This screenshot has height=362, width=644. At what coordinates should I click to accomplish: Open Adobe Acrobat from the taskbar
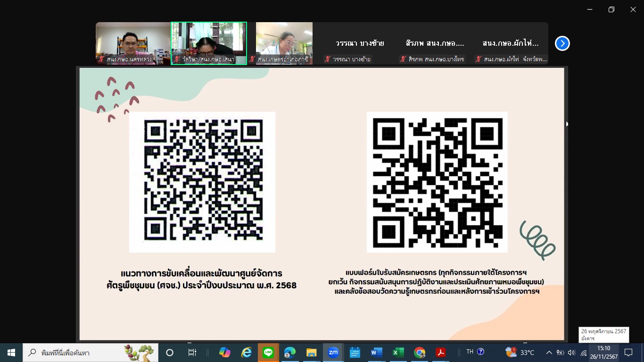click(441, 353)
